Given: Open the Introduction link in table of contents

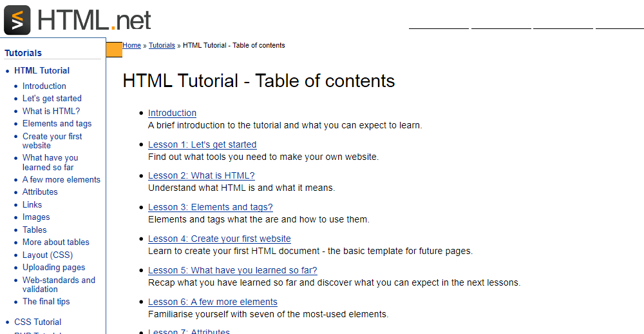Looking at the screenshot, I should [x=172, y=113].
